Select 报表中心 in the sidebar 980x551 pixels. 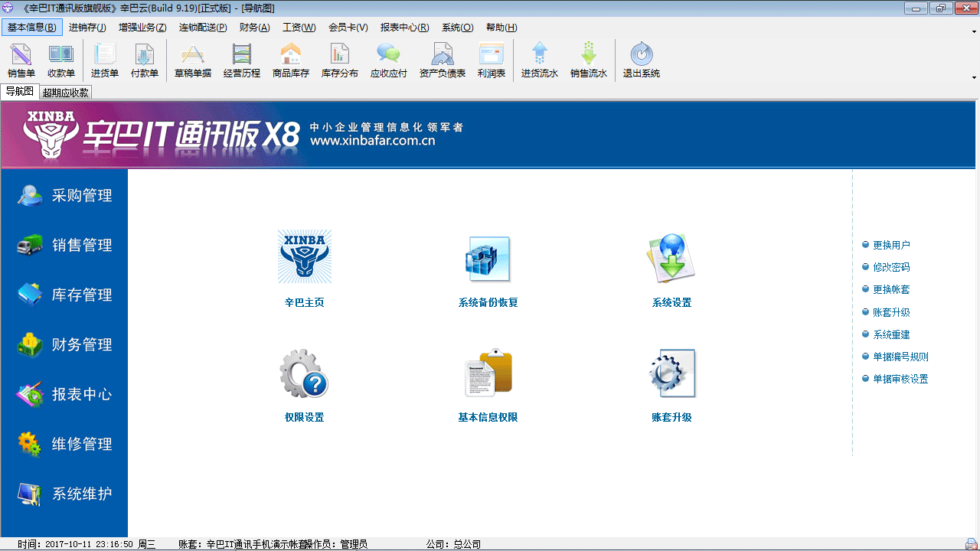click(64, 395)
